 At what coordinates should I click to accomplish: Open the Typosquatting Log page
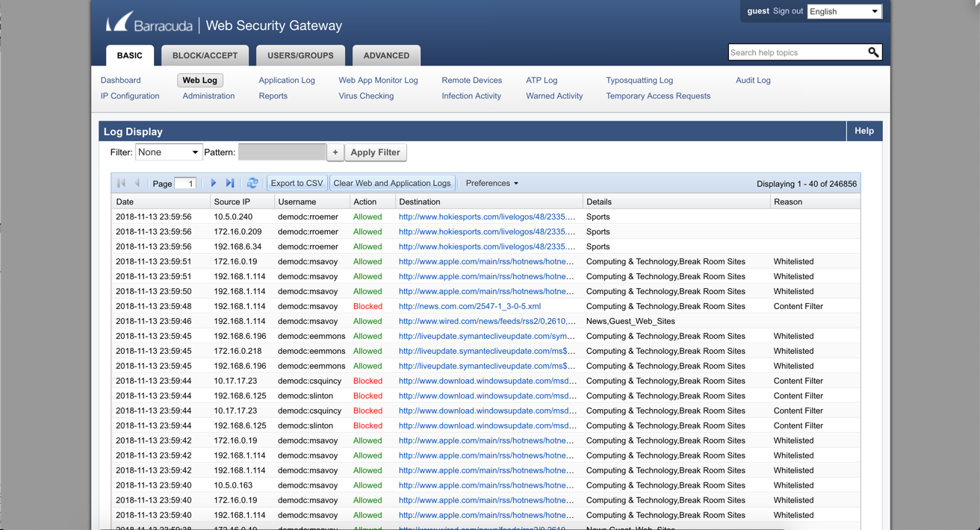pos(639,80)
